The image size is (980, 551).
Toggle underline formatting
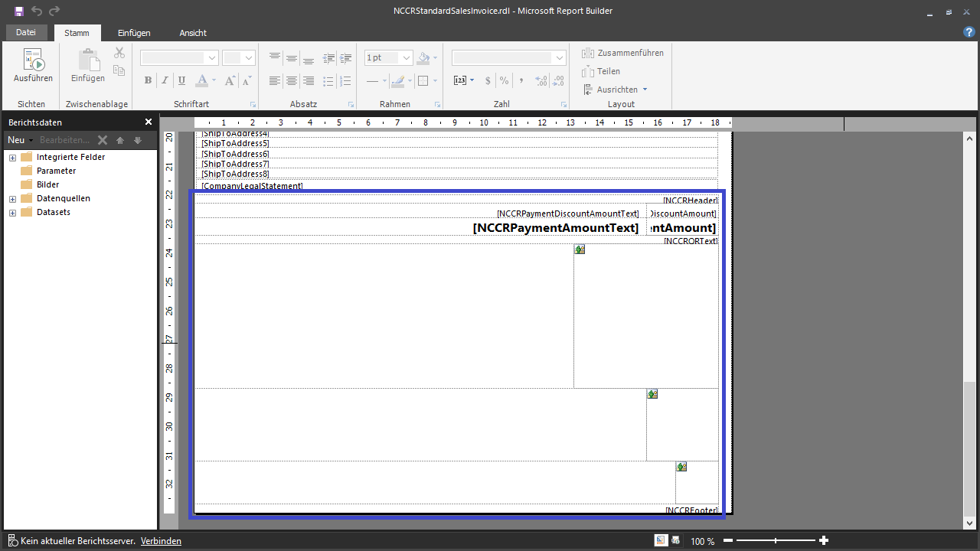click(181, 80)
